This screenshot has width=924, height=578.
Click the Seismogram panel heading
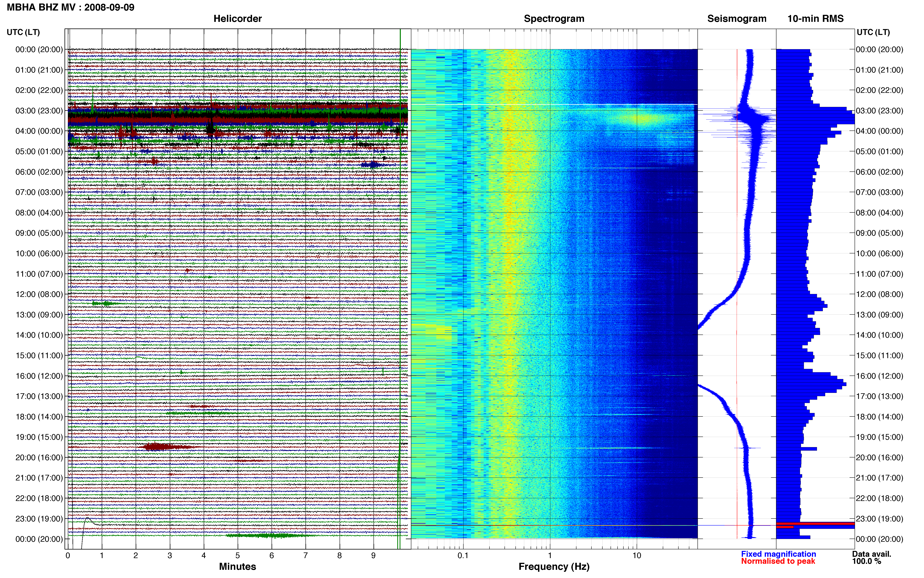[737, 18]
